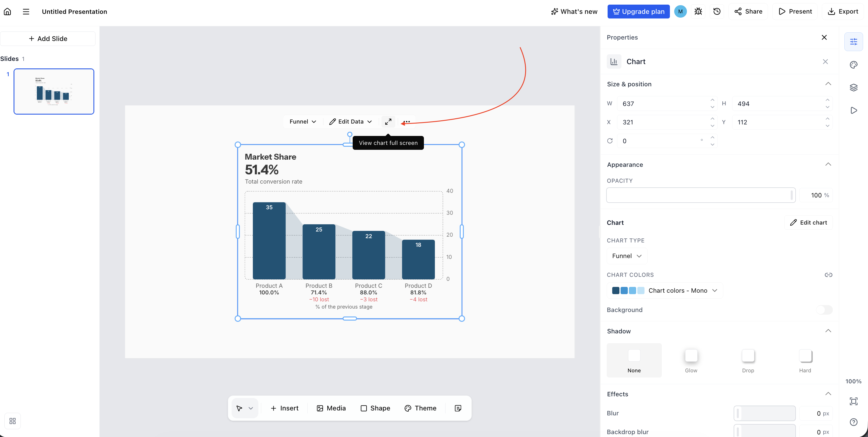Click the user avatar M
Image resolution: width=868 pixels, height=437 pixels.
coord(680,12)
